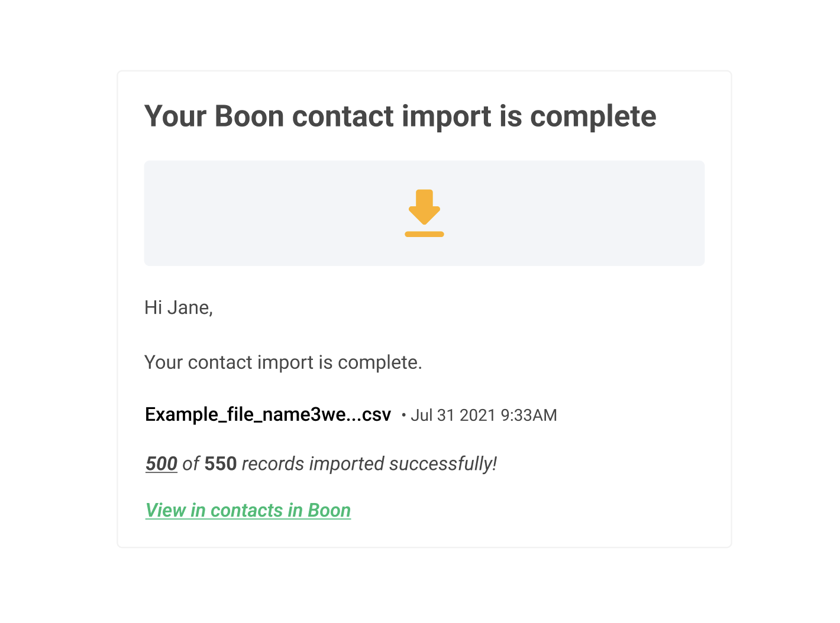Click the Your contact import is complete sentence

coord(283,362)
